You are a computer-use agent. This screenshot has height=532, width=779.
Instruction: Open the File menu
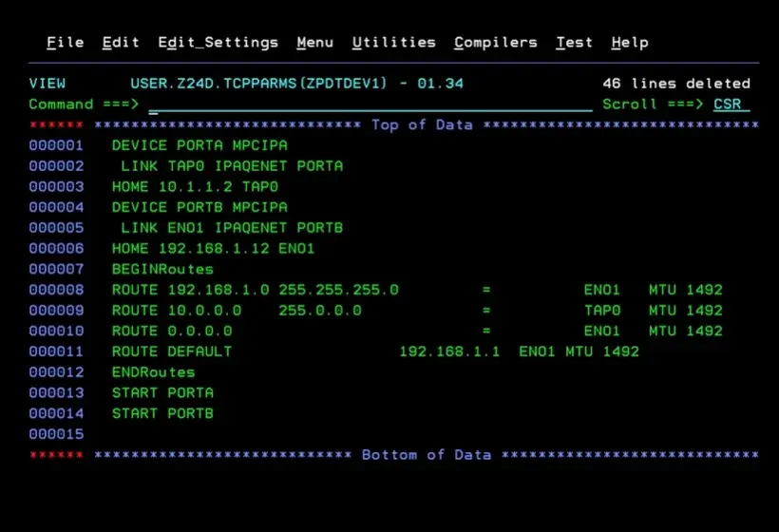point(66,43)
